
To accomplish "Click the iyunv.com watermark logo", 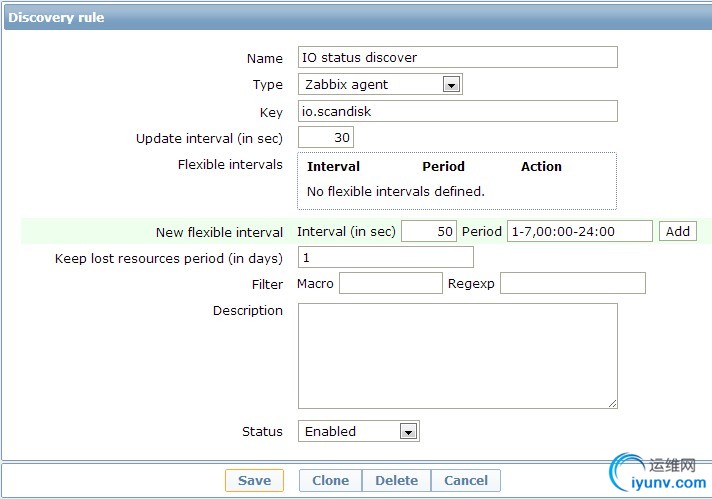I will tap(658, 473).
